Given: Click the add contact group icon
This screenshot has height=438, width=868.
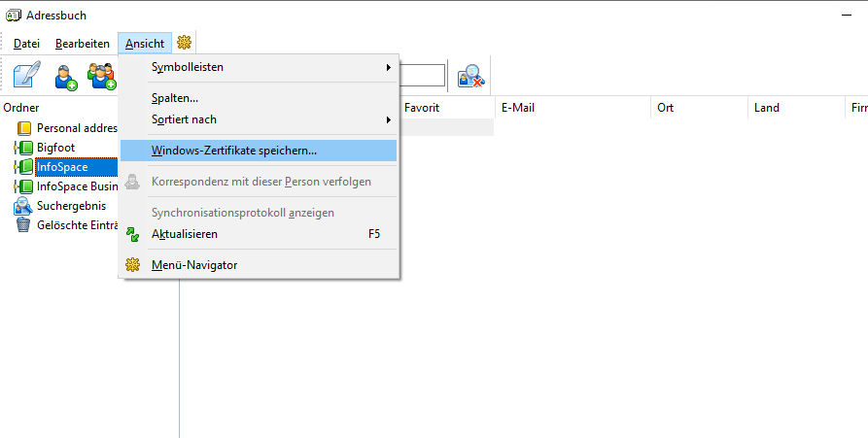Looking at the screenshot, I should click(x=101, y=77).
